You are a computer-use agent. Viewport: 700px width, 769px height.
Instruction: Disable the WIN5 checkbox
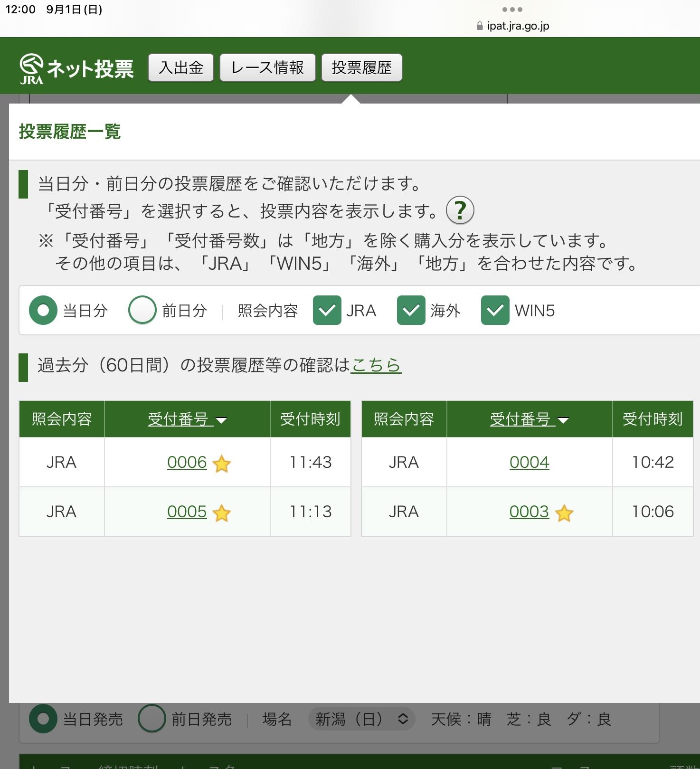[495, 310]
